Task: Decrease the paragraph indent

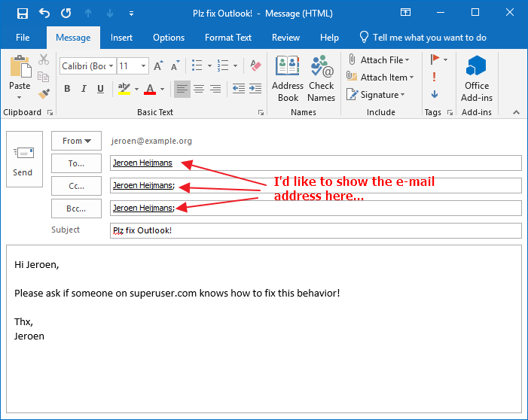Action: point(239,89)
